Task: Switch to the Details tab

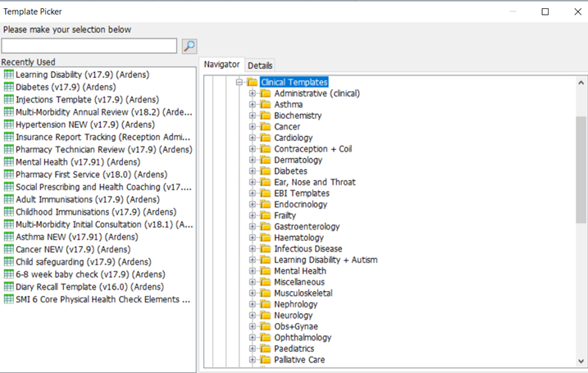Action: (260, 66)
